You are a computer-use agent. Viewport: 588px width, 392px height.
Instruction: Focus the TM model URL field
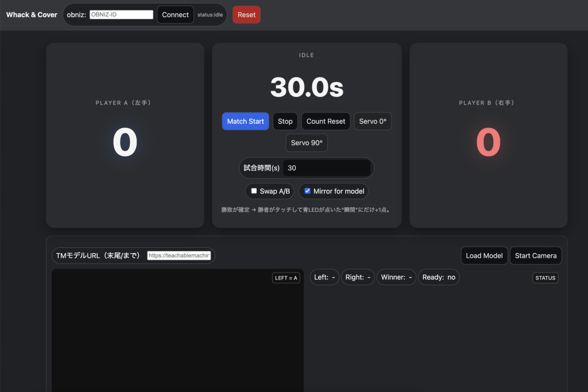click(179, 255)
